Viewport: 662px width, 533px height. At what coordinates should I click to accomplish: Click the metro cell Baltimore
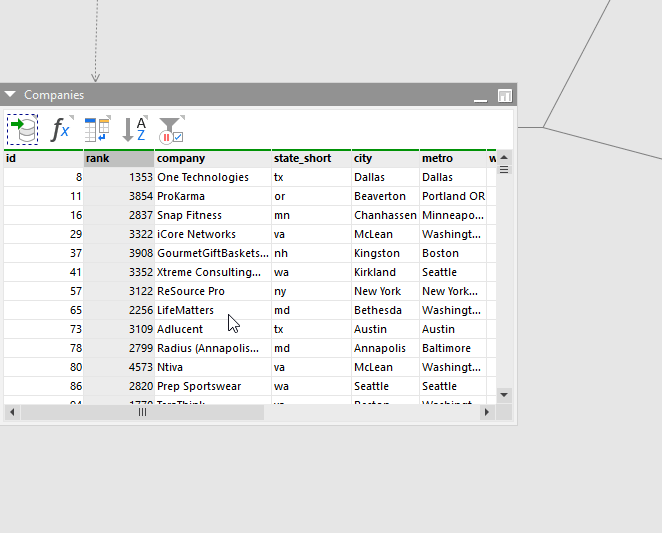[453, 348]
